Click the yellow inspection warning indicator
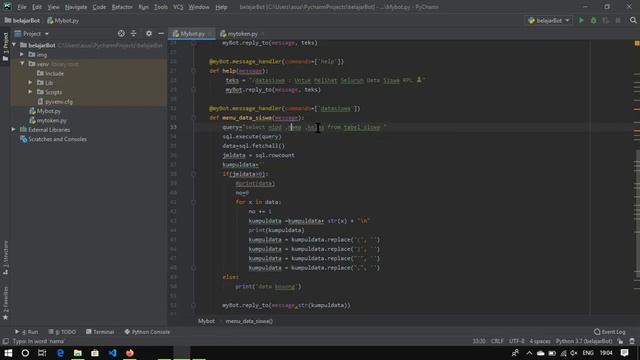This screenshot has width=640, height=360. [x=637, y=43]
